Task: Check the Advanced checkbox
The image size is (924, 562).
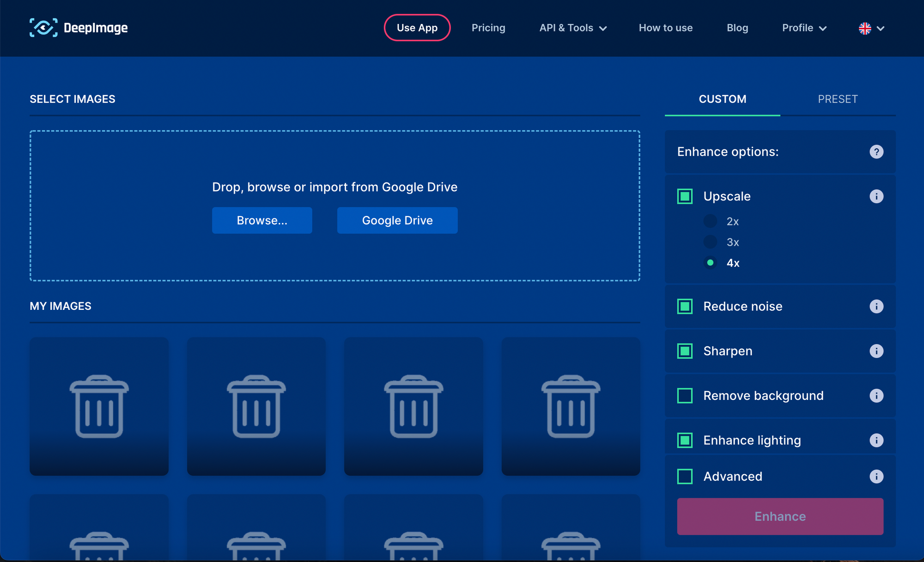Action: click(685, 476)
